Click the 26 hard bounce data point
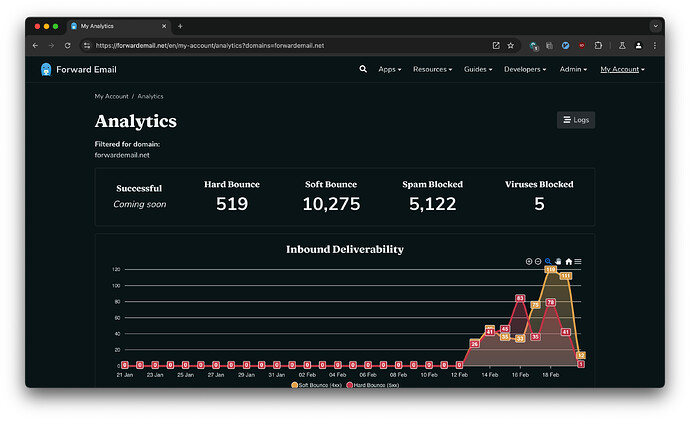Screen dimensions: 690x421 point(474,344)
